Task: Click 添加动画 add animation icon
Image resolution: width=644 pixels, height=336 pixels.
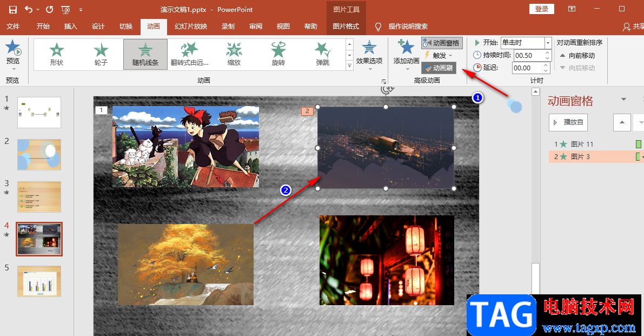Action: click(x=406, y=47)
